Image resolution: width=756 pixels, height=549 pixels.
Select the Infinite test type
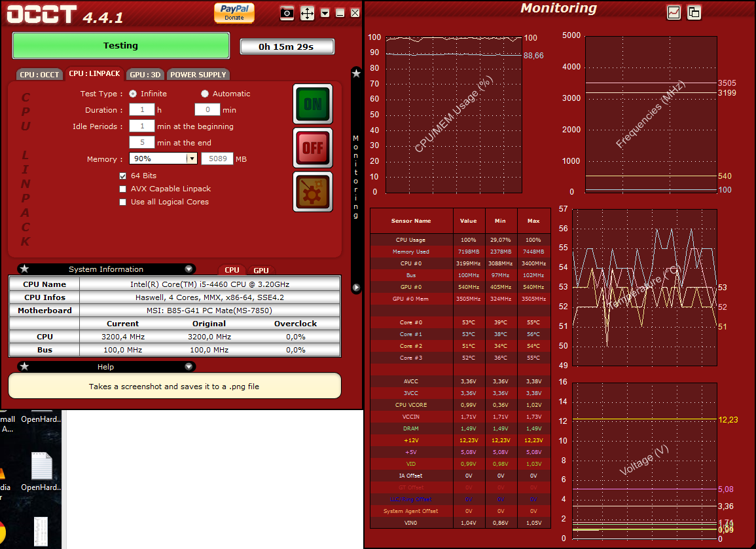coord(133,94)
